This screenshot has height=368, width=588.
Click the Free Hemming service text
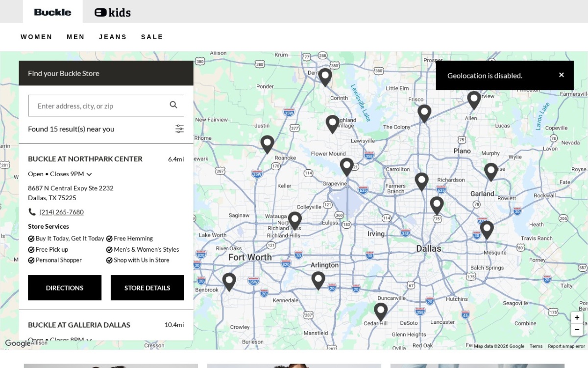click(133, 238)
